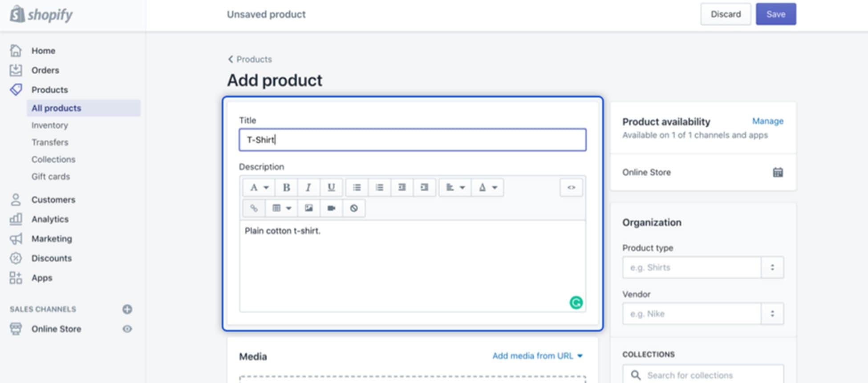Open Apps section
Image resolution: width=868 pixels, height=383 pixels.
[x=41, y=278]
